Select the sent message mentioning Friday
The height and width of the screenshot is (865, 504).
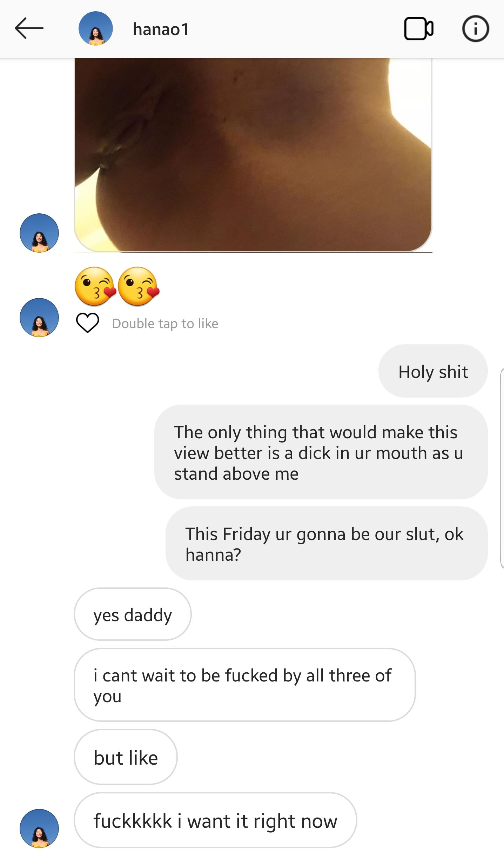tap(326, 544)
